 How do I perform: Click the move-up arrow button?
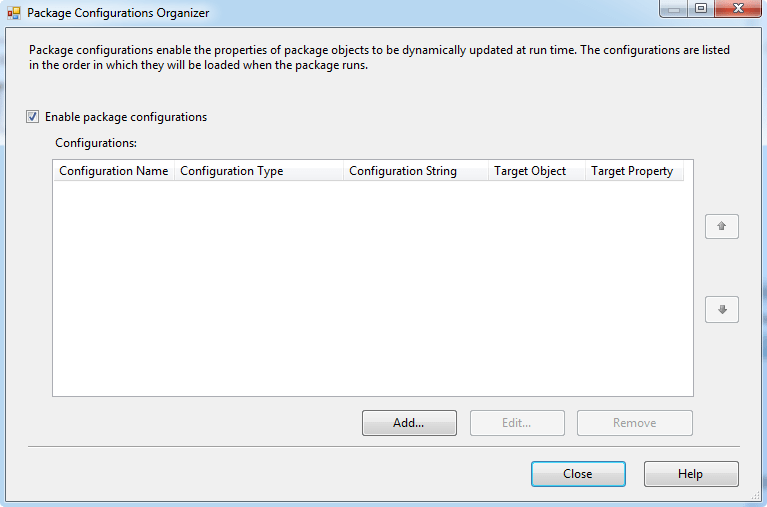(x=722, y=226)
